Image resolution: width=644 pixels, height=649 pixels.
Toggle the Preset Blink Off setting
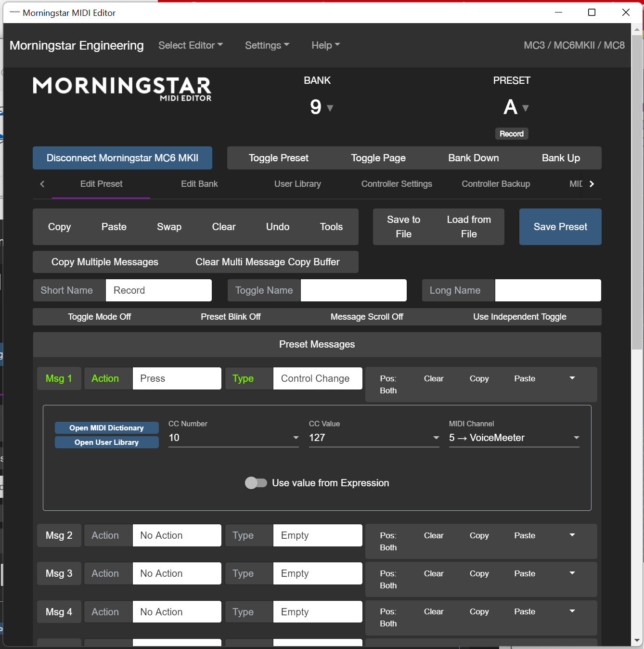(x=231, y=317)
